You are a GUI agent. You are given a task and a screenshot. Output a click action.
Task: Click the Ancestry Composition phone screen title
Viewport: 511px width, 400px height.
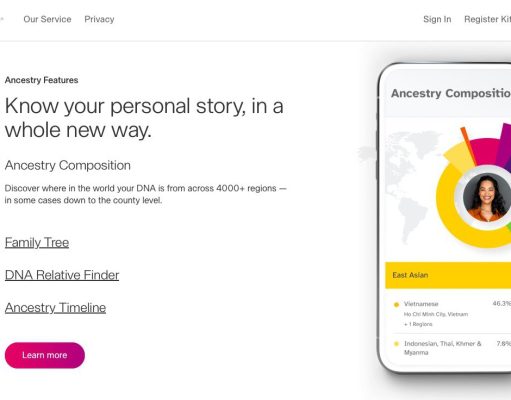click(x=451, y=93)
